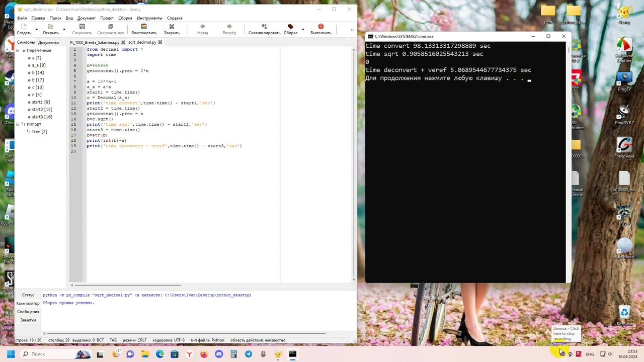This screenshot has width=644, height=362.
Task: Open the Правка menu
Action: pyautogui.click(x=38, y=18)
